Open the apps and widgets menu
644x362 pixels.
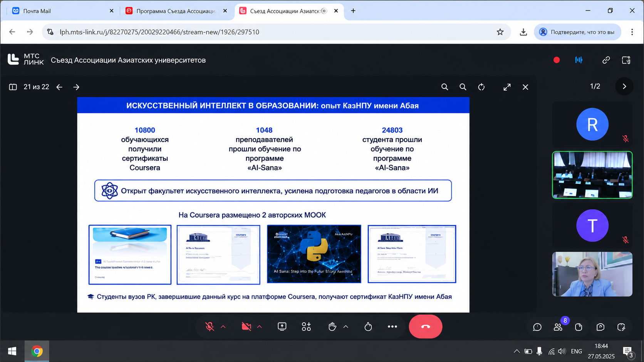coord(306,327)
